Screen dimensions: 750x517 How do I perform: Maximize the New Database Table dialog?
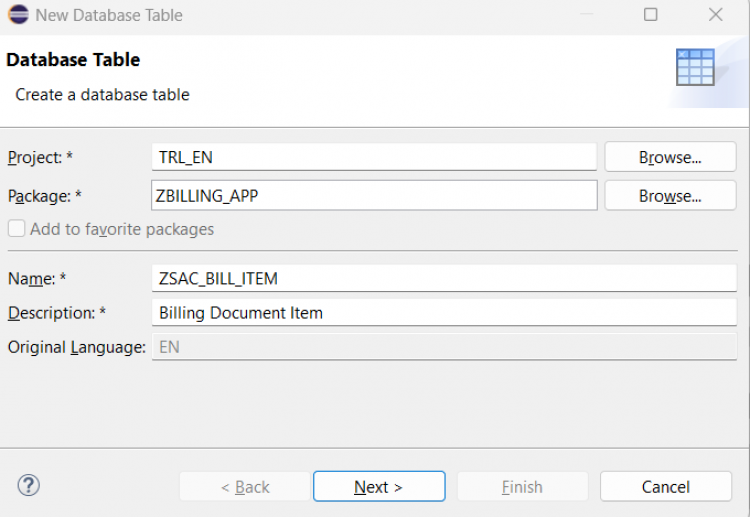651,15
